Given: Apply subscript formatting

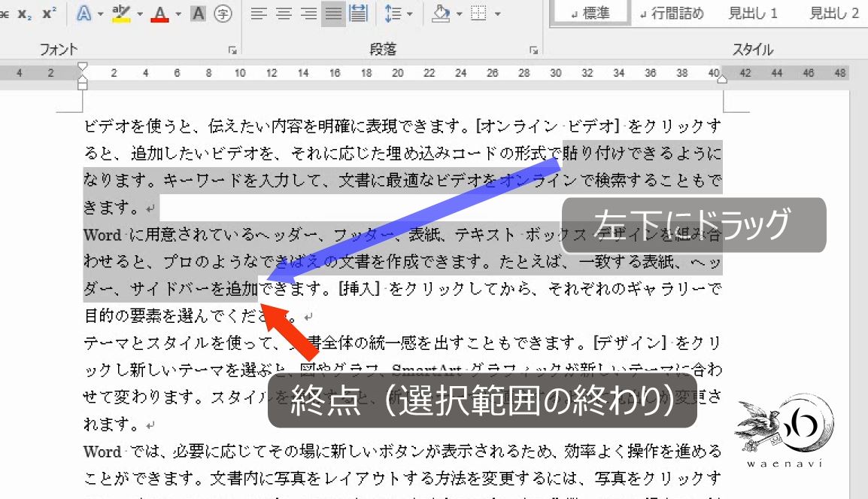Looking at the screenshot, I should (24, 14).
